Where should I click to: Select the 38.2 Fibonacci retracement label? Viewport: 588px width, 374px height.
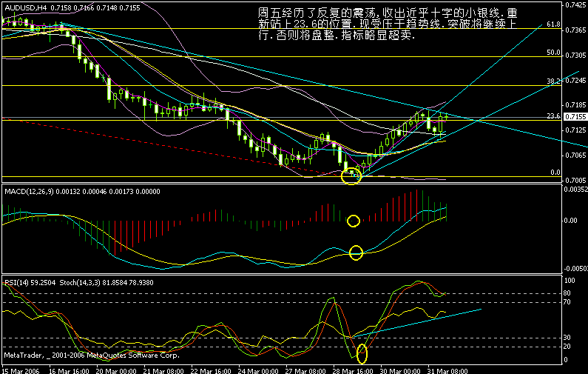click(551, 81)
